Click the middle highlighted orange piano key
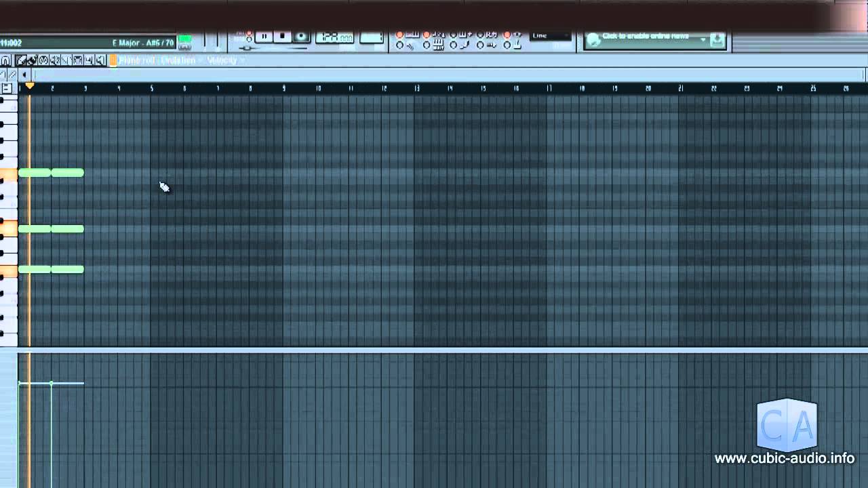The height and width of the screenshot is (488, 868). coord(9,230)
